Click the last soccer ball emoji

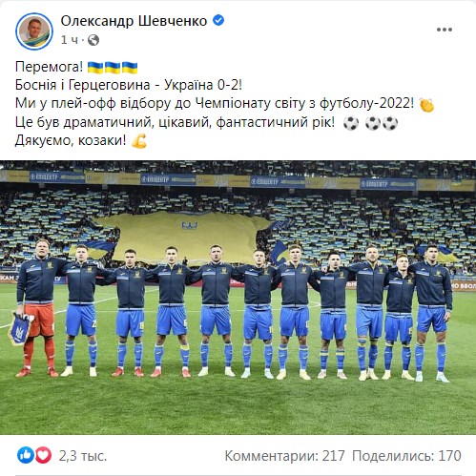click(x=390, y=123)
